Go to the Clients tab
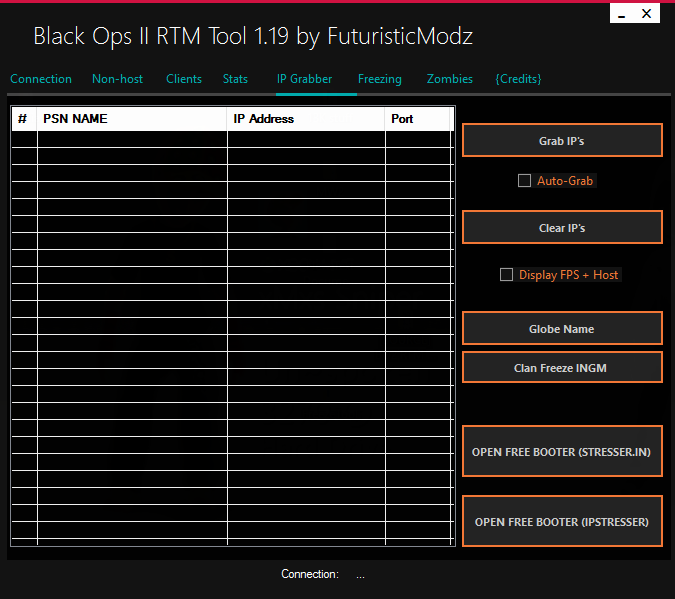This screenshot has width=675, height=599. [x=184, y=79]
